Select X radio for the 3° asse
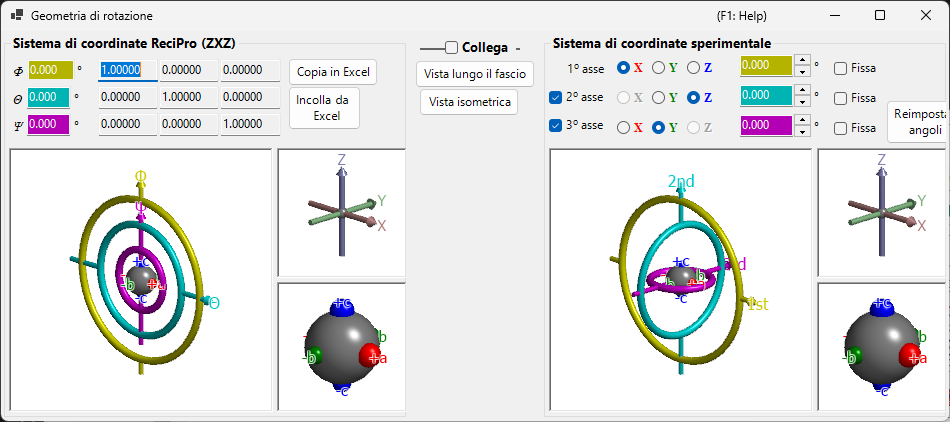 [623, 128]
